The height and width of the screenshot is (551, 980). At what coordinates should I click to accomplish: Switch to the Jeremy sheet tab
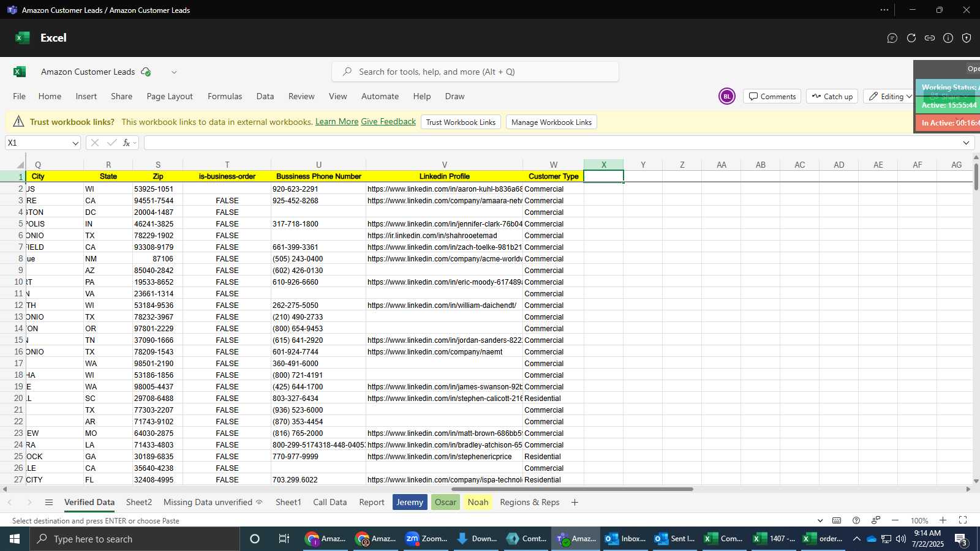410,503
